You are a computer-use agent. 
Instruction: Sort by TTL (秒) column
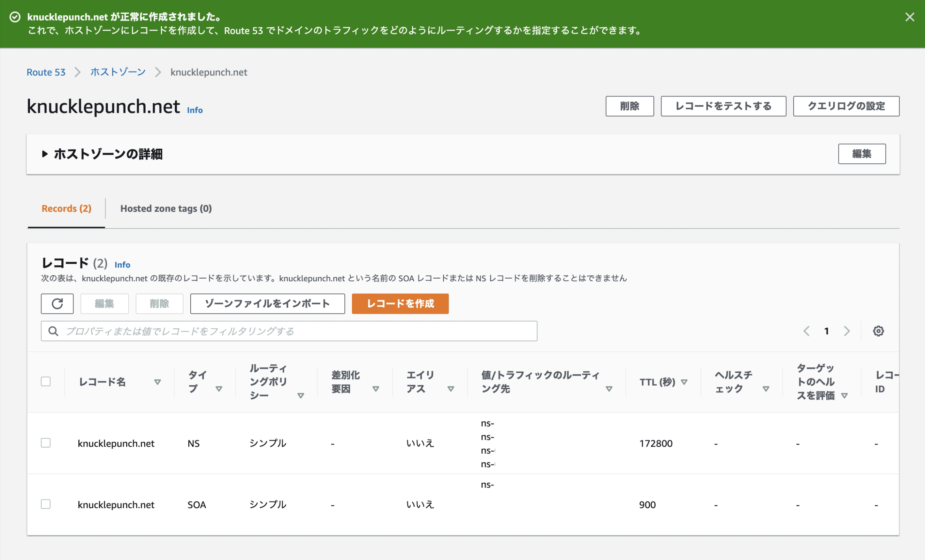[685, 382]
